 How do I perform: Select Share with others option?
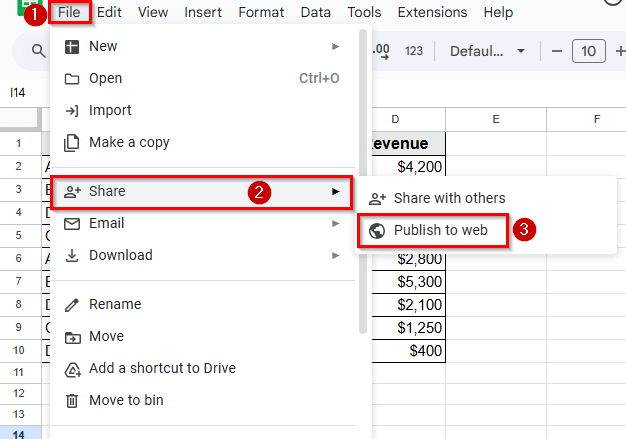(x=449, y=198)
